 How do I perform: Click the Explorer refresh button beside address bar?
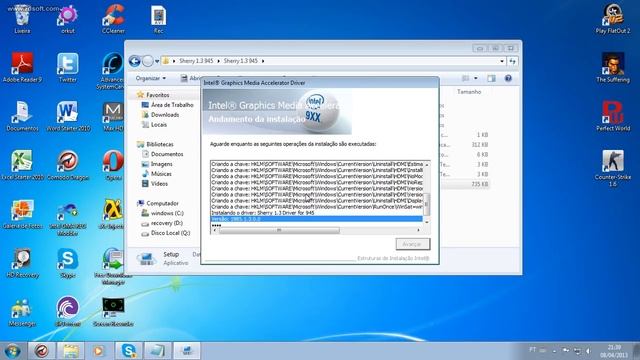pyautogui.click(x=513, y=61)
